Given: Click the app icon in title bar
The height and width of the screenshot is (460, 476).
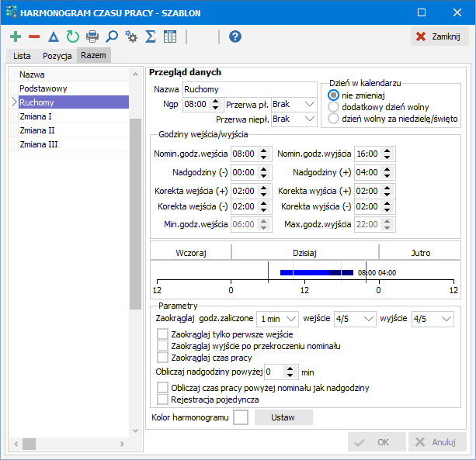Looking at the screenshot, I should pos(11,12).
